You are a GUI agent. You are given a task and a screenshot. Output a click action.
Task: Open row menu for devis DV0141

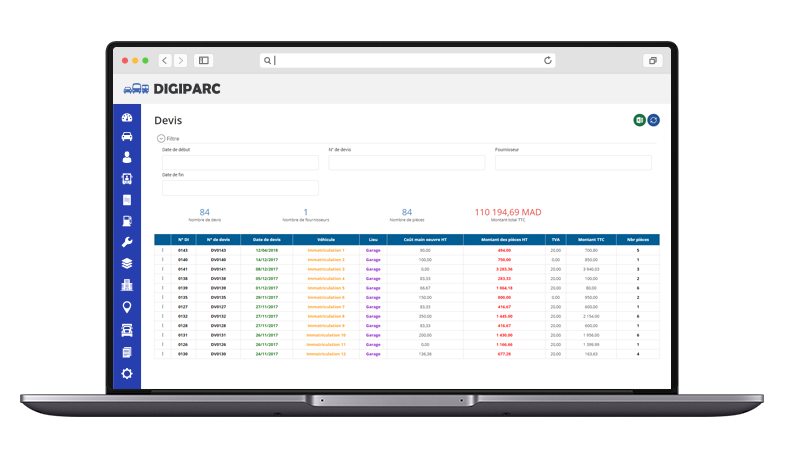click(162, 269)
